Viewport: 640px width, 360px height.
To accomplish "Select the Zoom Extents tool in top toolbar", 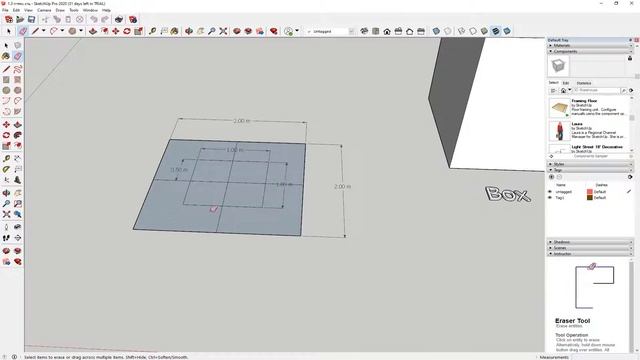I will (x=223, y=31).
